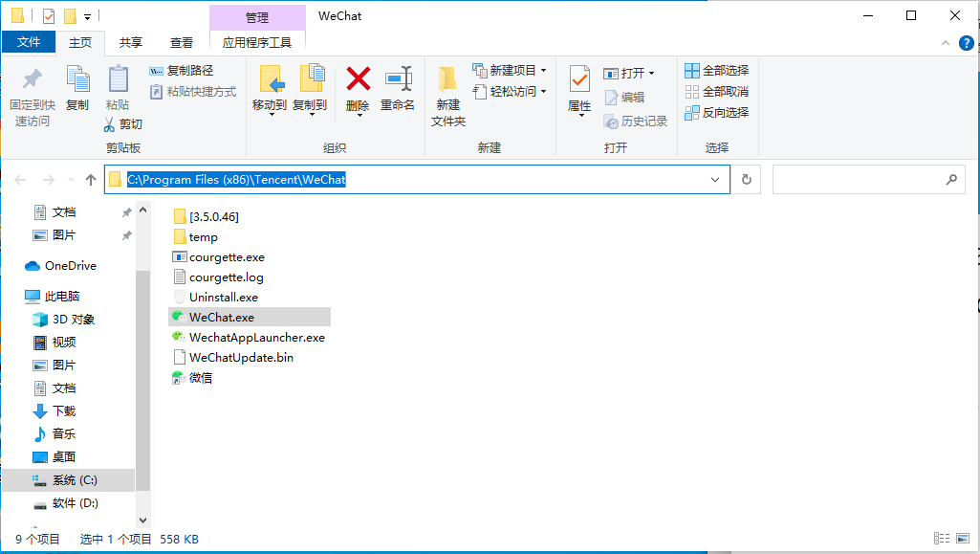This screenshot has width=980, height=554.
Task: Open the Easy Access (轻松访问) dropdown
Action: 510,91
